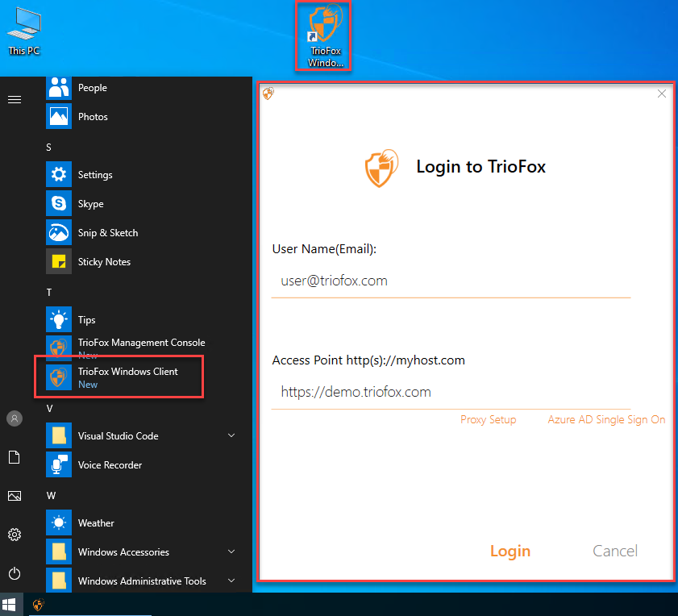Close the TrioFox login dialog
The height and width of the screenshot is (616, 678).
coord(661,94)
